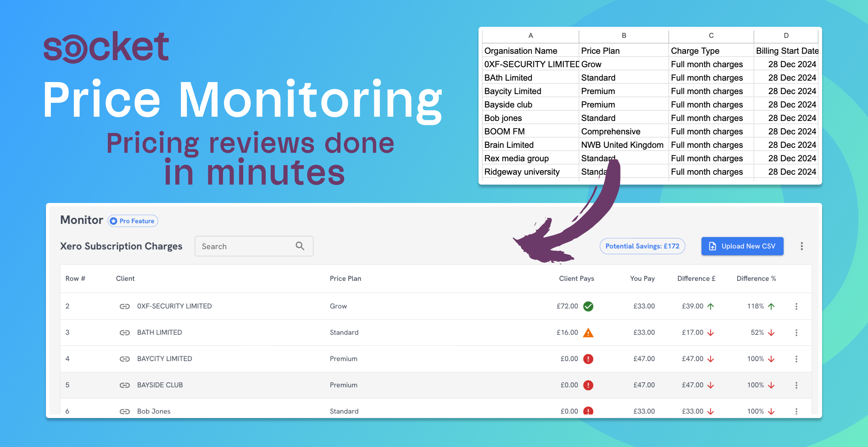Open row menu for 0XF-SECURITY LIMITED
The image size is (868, 447).
click(x=796, y=306)
